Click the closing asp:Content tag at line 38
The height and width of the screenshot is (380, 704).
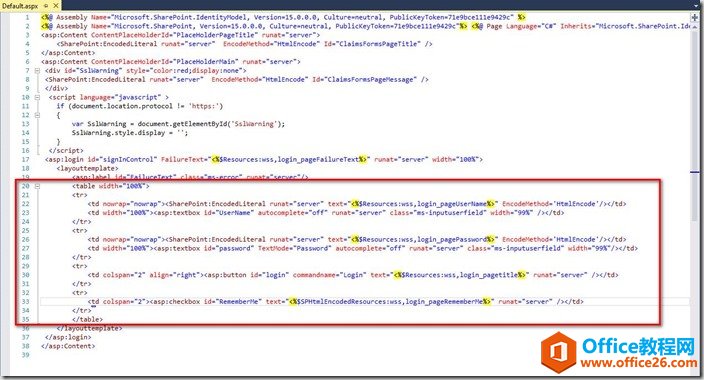tap(68, 346)
